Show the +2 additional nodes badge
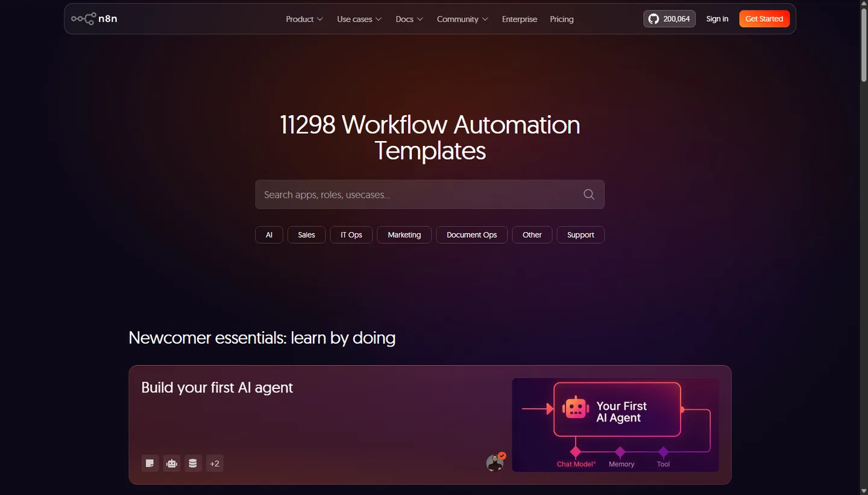The image size is (868, 495). pos(215,463)
